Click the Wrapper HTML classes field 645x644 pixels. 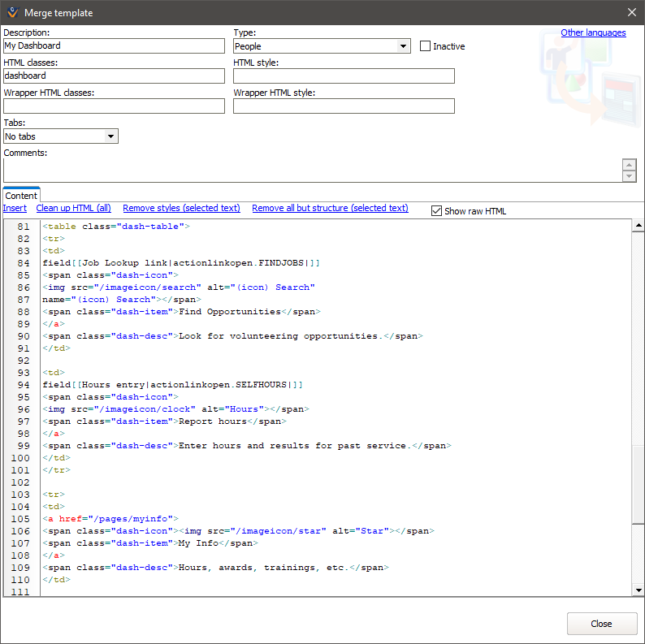pyautogui.click(x=114, y=106)
